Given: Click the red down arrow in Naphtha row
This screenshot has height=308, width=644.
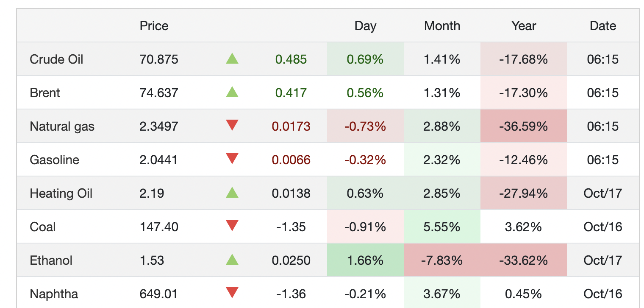Looking at the screenshot, I should point(232,293).
